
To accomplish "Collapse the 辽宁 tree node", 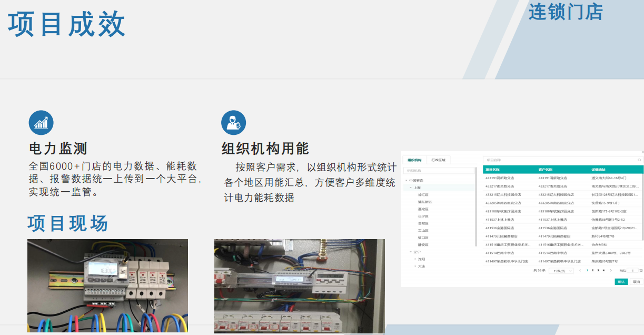I will pos(411,252).
